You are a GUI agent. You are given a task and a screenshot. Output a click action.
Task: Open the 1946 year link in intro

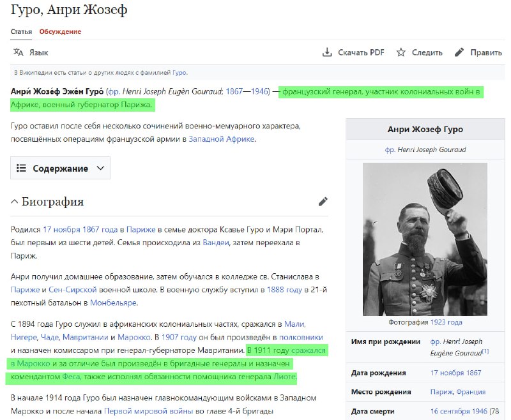point(259,91)
